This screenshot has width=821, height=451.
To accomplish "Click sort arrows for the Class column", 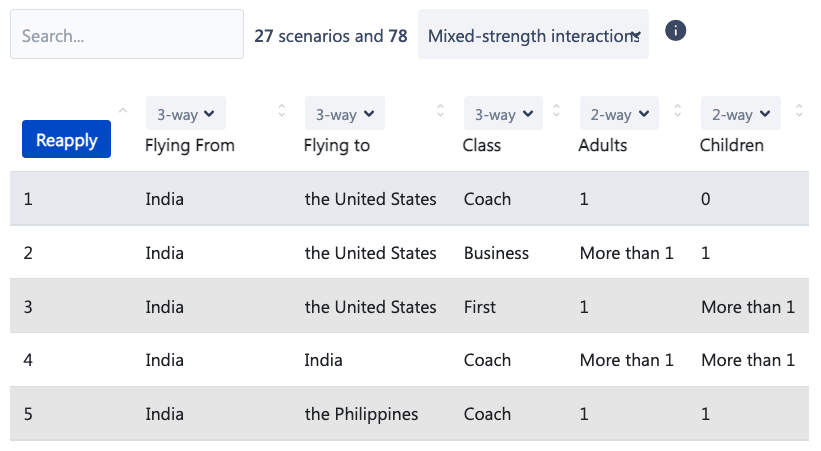I will (557, 110).
